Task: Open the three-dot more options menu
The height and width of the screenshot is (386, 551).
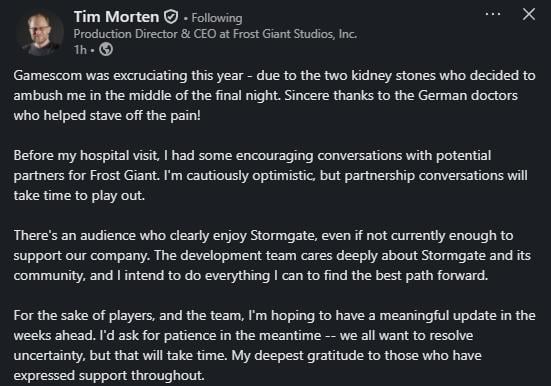Action: (493, 14)
